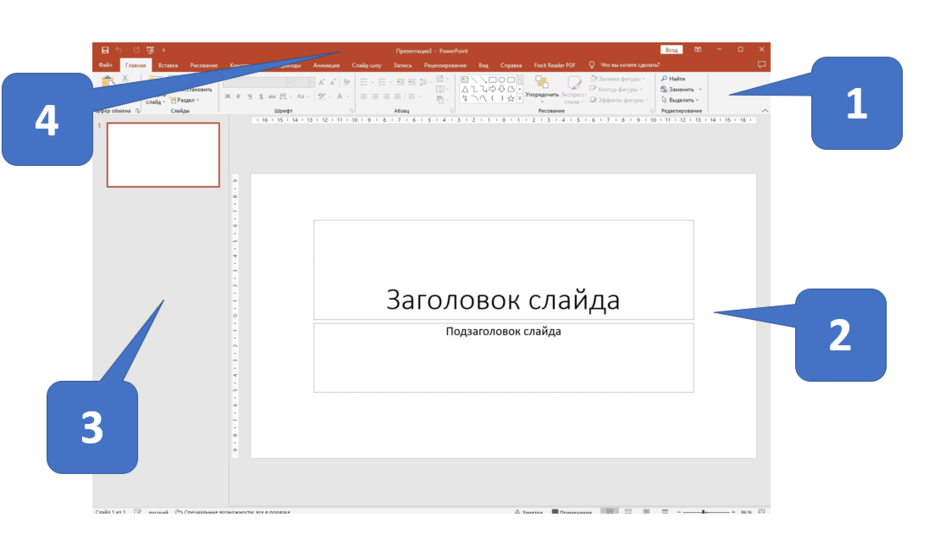This screenshot has width=940, height=556.
Task: Open the Раздел dropdown in Слайды group
Action: click(185, 100)
